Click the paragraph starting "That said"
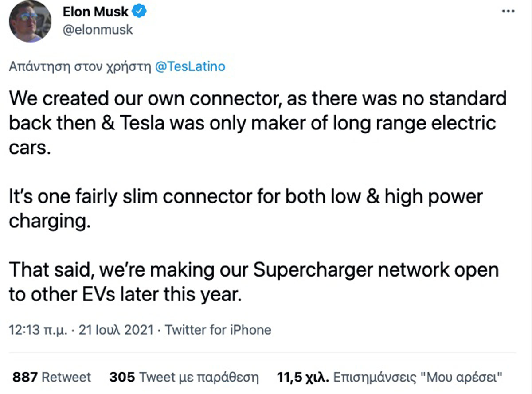This screenshot has height=394, width=532. [253, 282]
